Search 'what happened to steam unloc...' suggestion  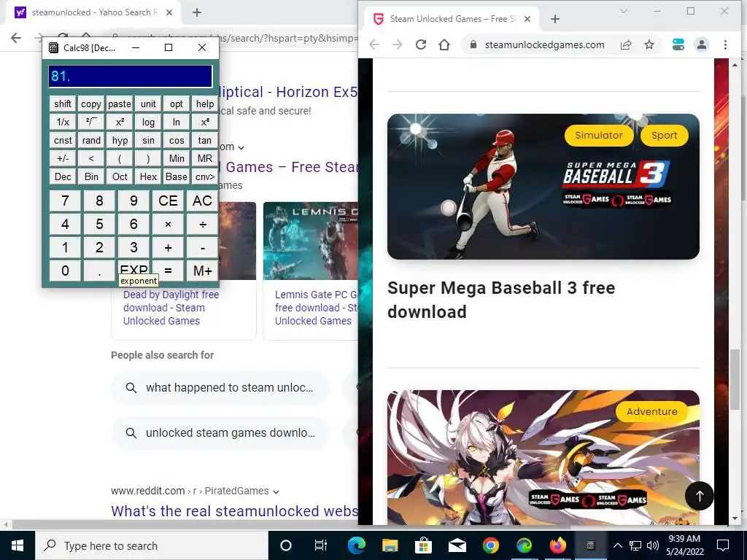coord(220,388)
